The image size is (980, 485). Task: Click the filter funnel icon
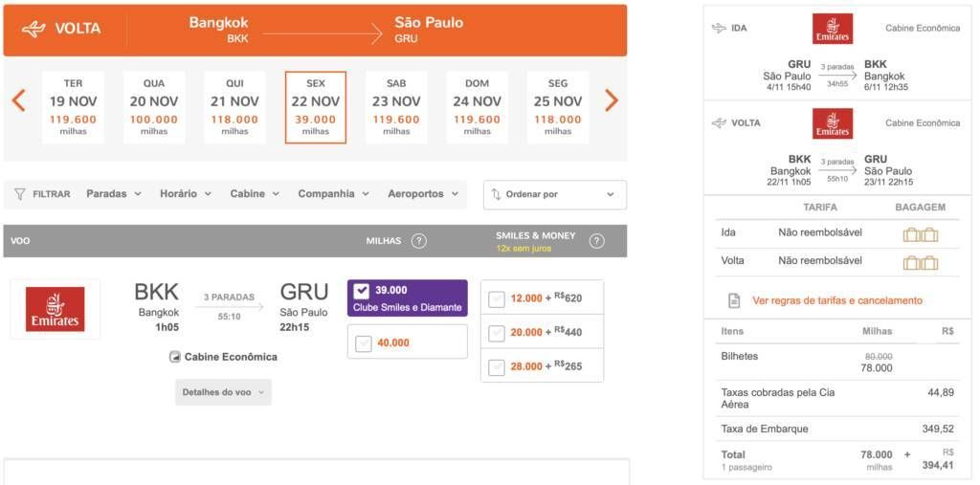point(20,194)
